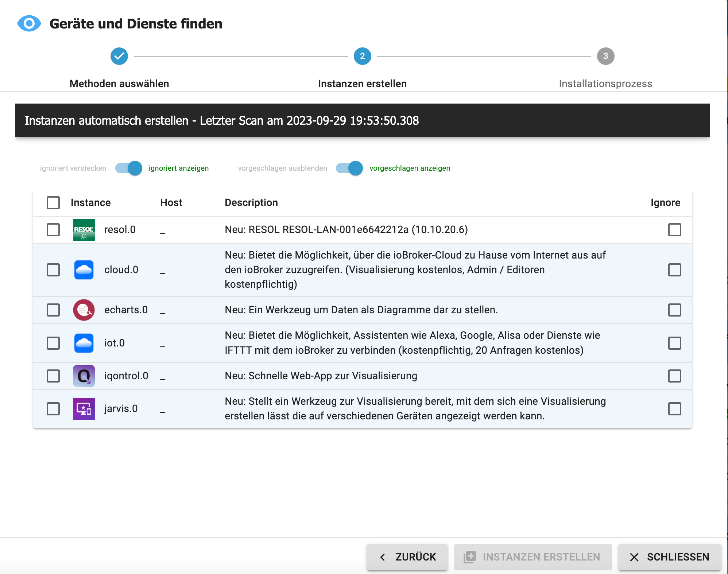Click the RESOL adapter logo icon

click(x=84, y=230)
